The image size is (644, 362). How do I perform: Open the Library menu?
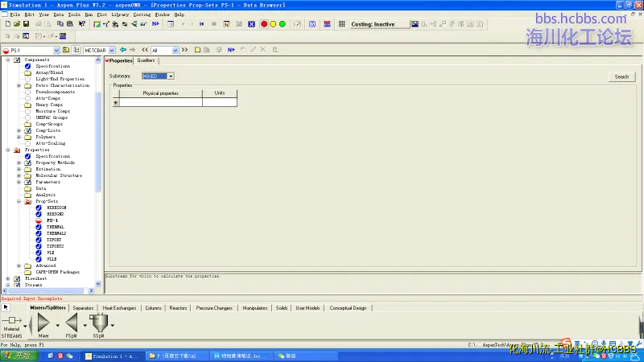pyautogui.click(x=120, y=14)
